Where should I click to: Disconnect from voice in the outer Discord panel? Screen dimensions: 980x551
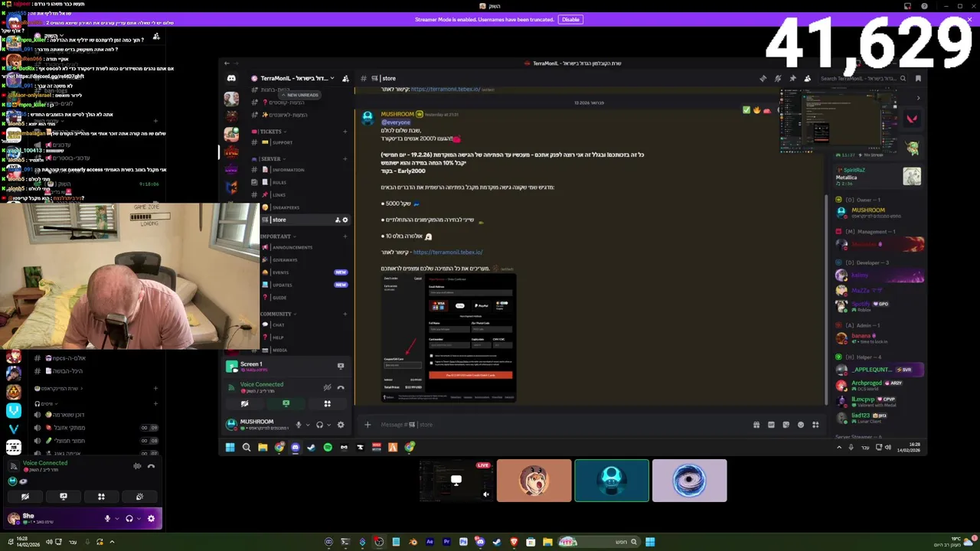click(151, 466)
